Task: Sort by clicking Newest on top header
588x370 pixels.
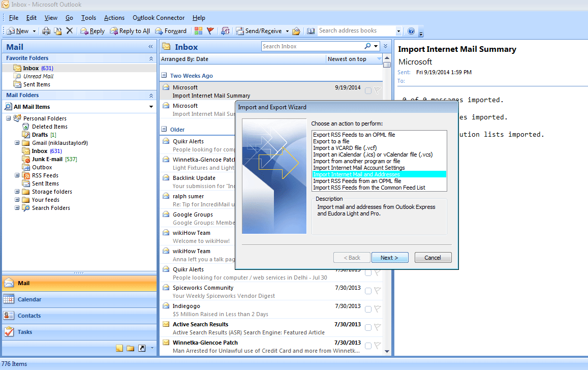Action: (x=354, y=59)
